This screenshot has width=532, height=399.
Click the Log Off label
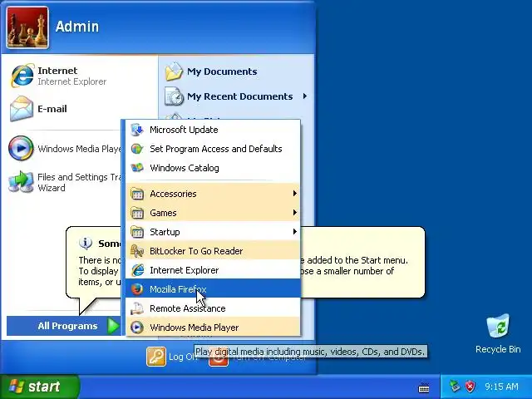click(183, 357)
